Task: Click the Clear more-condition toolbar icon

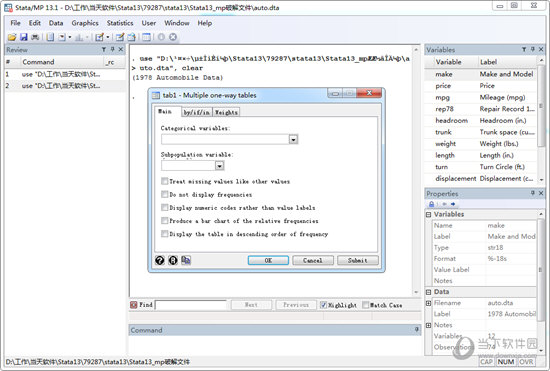Action: (x=161, y=37)
